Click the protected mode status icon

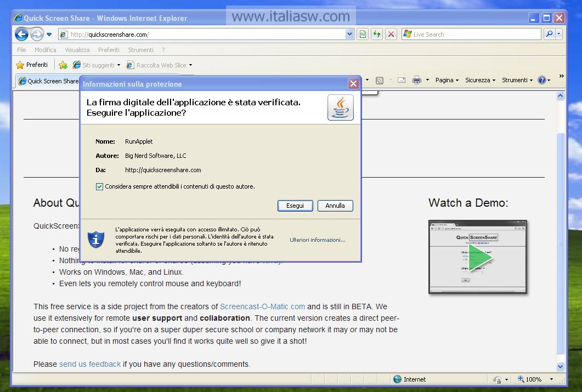click(x=497, y=379)
